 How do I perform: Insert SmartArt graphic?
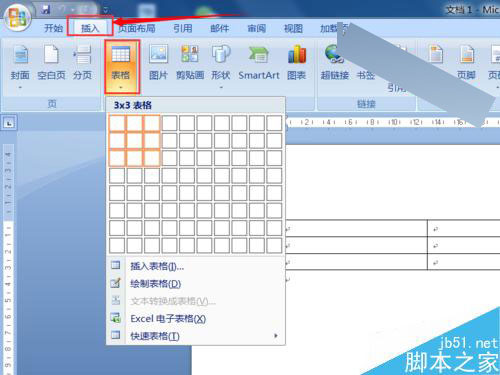[259, 63]
